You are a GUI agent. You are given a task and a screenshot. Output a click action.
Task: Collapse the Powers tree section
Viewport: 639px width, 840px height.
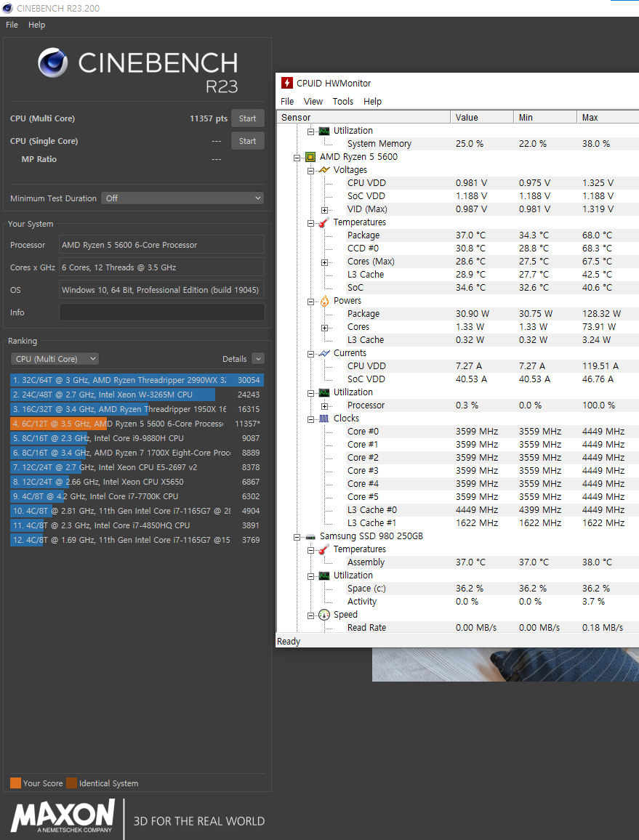click(311, 302)
